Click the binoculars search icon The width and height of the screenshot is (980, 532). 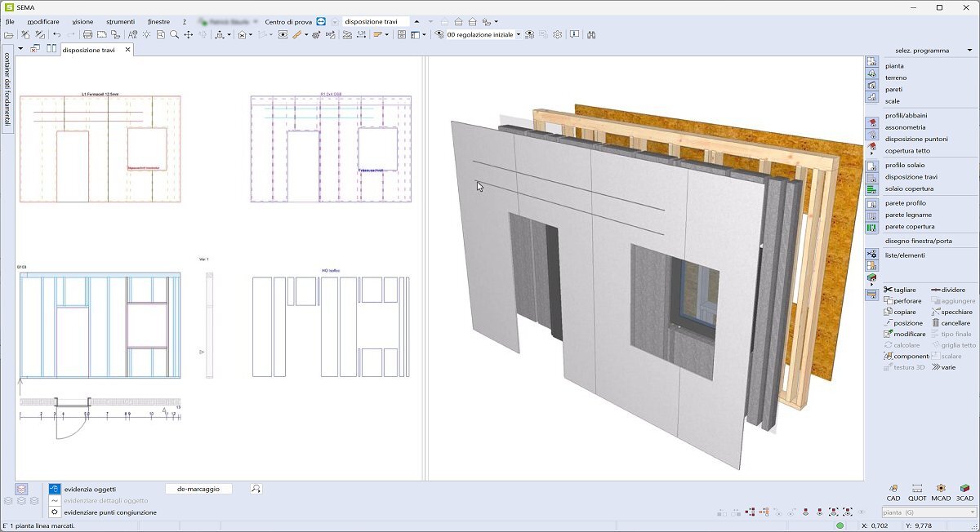(x=591, y=35)
